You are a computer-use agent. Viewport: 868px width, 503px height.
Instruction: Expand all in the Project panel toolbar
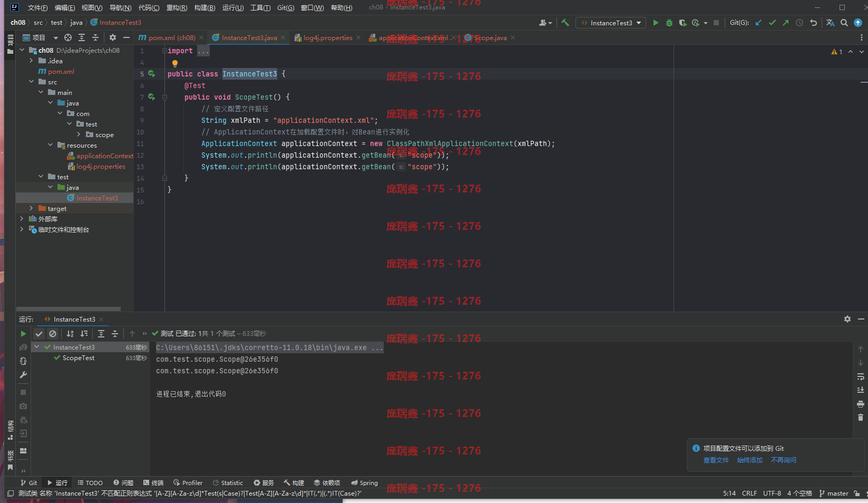click(82, 37)
